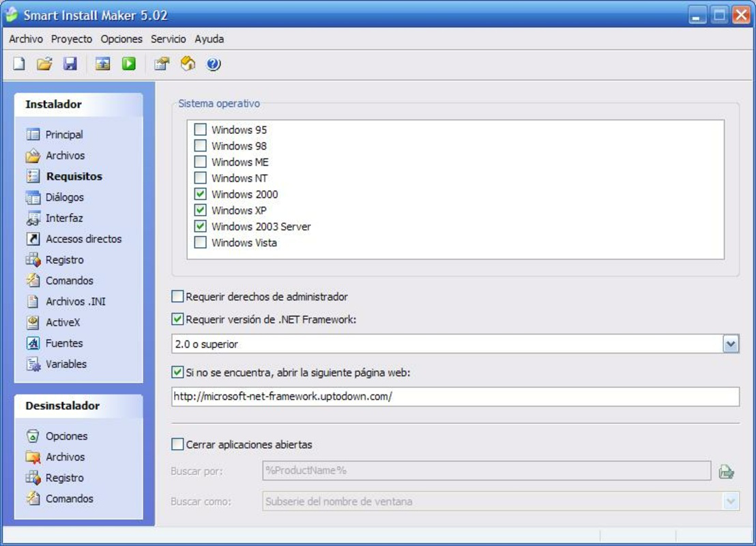Open the Archivos .INI section label
The image size is (756, 546).
pos(76,302)
